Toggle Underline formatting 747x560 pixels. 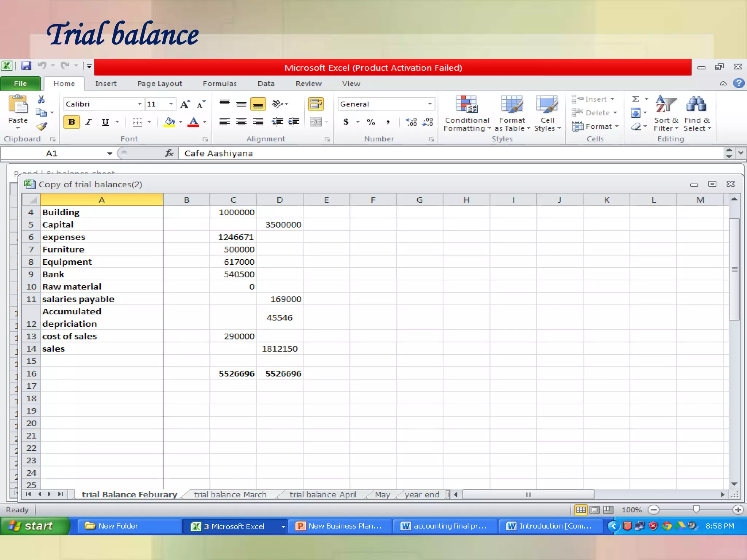coord(105,122)
